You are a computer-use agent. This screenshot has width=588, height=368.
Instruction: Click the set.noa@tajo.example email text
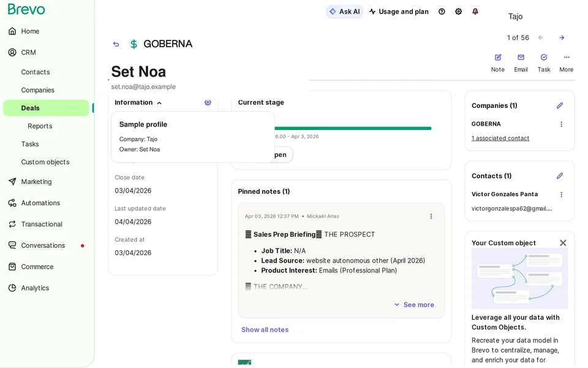[143, 86]
